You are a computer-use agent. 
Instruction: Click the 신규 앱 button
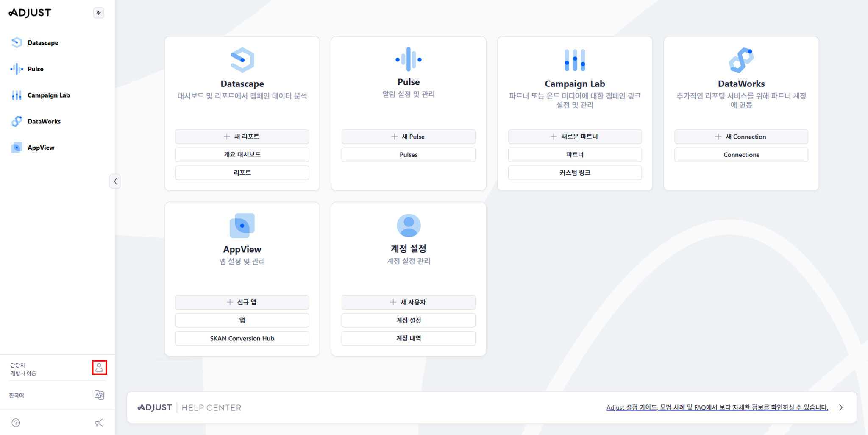242,302
